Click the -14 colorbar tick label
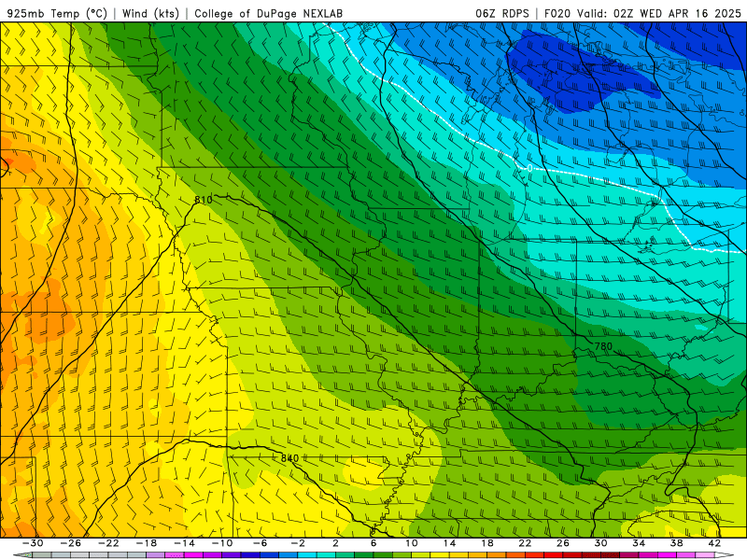747x560 pixels. pyautogui.click(x=184, y=543)
